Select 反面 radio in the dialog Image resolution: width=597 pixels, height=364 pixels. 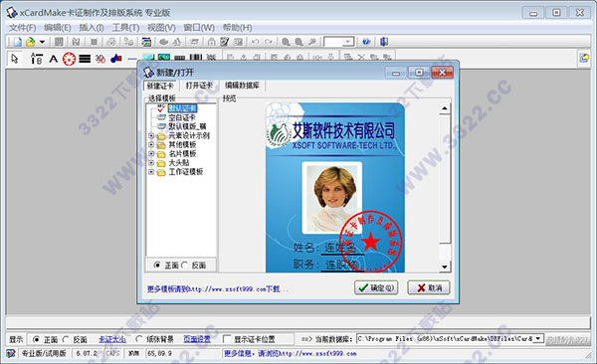tap(185, 265)
